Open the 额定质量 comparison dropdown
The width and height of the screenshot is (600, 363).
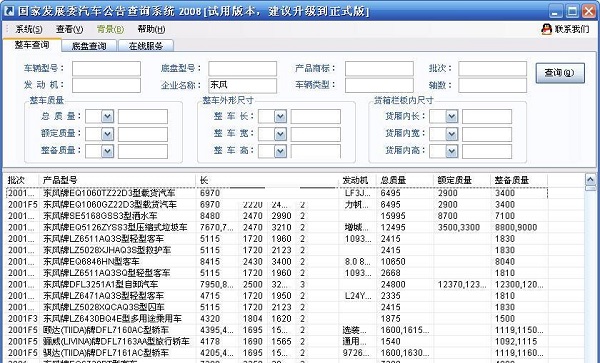(108, 134)
